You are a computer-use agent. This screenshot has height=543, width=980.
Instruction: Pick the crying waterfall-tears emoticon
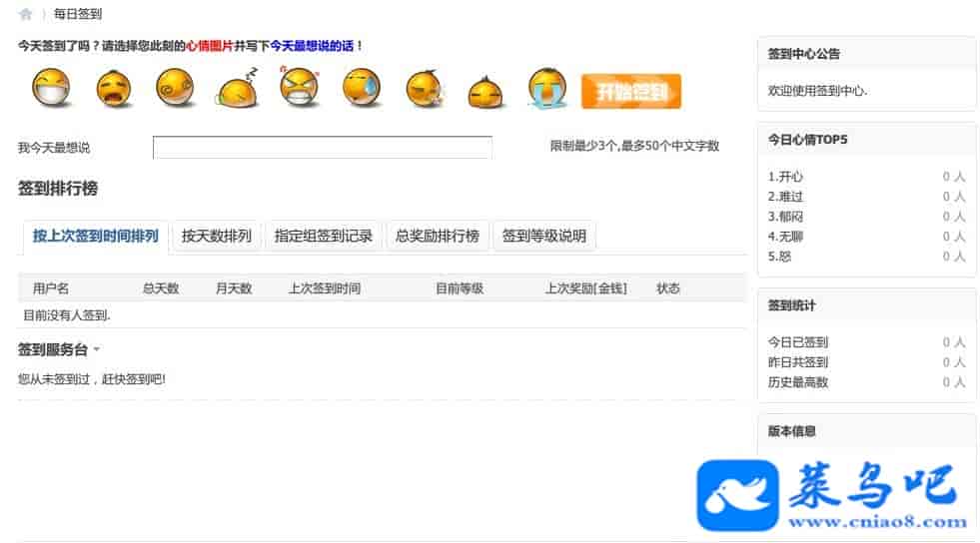547,88
